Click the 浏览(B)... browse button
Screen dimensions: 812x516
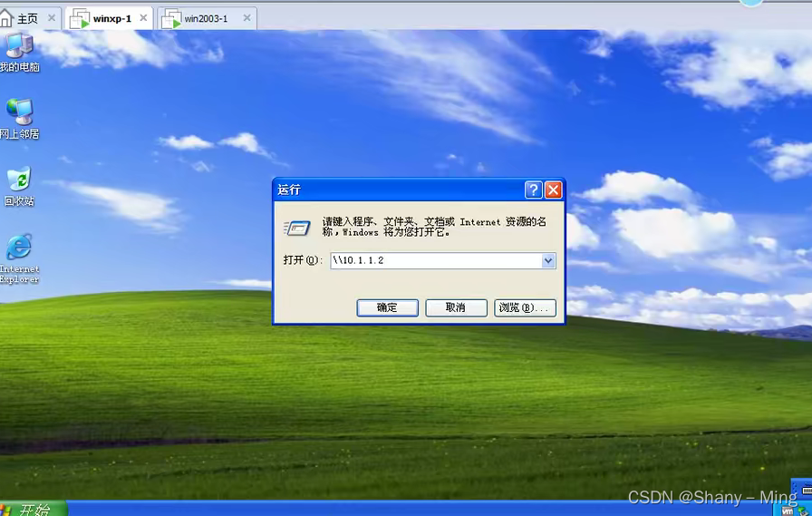point(525,307)
